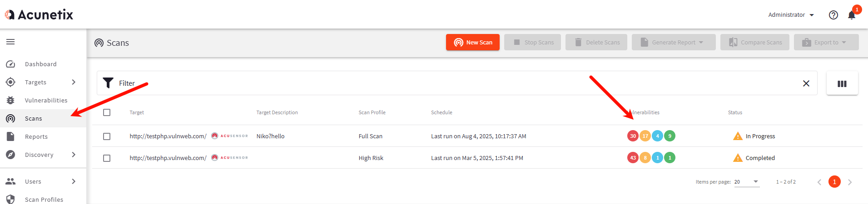Click the help question mark icon
Screen dimensions: 868x204
(833, 15)
